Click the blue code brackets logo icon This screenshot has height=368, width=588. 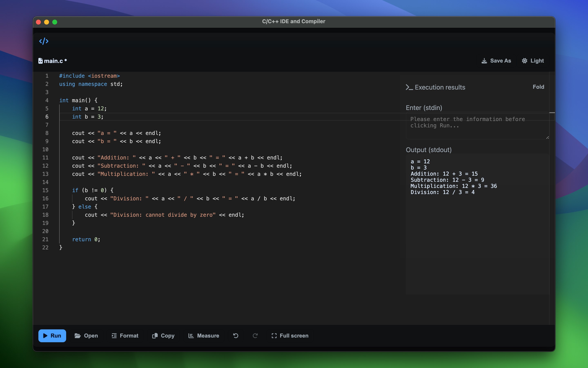[44, 41]
